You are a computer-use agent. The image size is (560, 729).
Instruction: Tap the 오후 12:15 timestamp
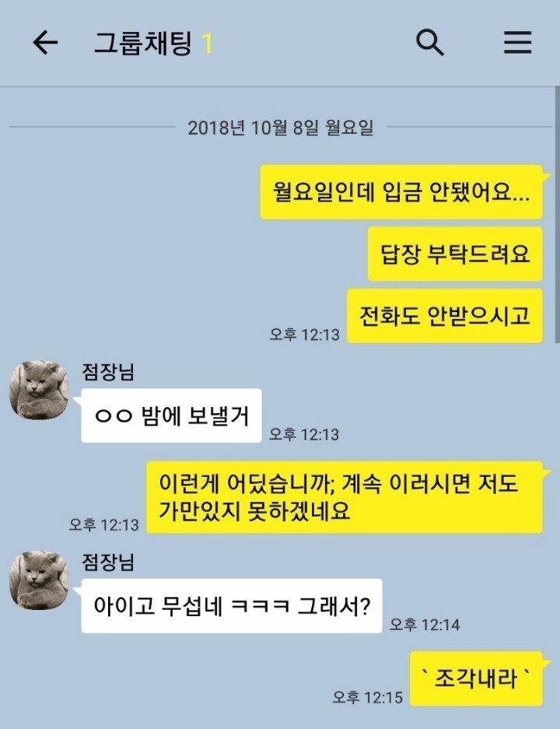(368, 697)
